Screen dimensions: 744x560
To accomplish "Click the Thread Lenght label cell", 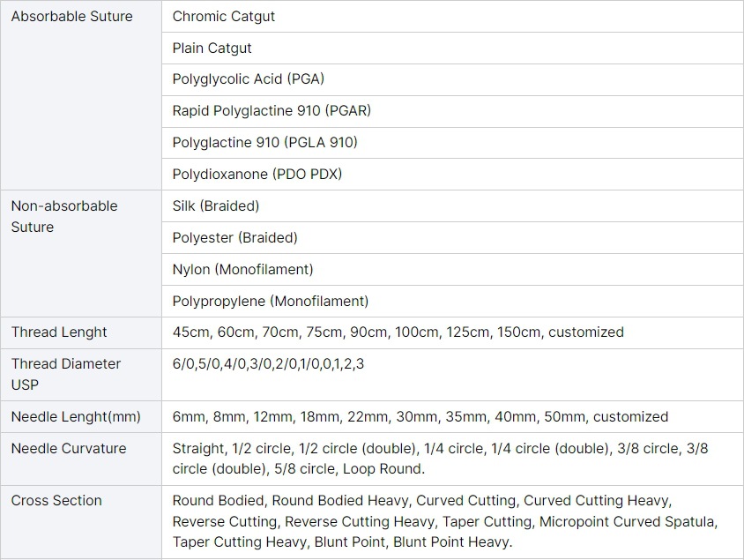I will click(81, 332).
